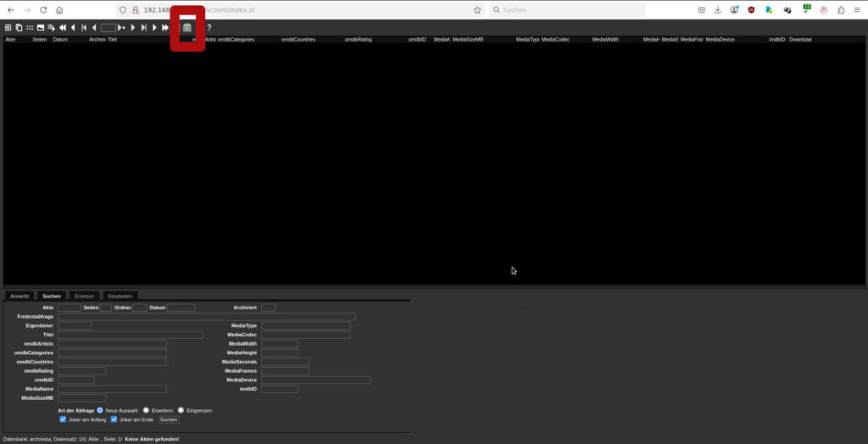Uncheck Joker am Anfang checkbox
The image size is (868, 444).
[x=63, y=419]
